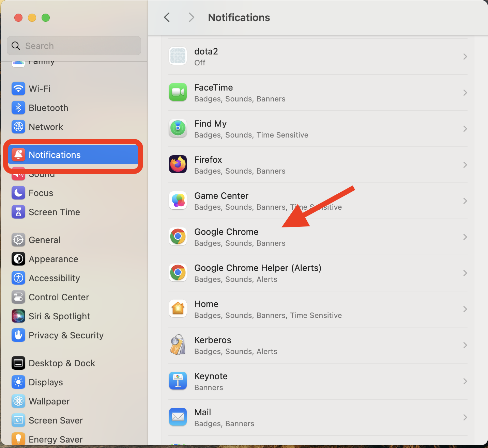
Task: Select Focus in sidebar
Action: tap(74, 193)
